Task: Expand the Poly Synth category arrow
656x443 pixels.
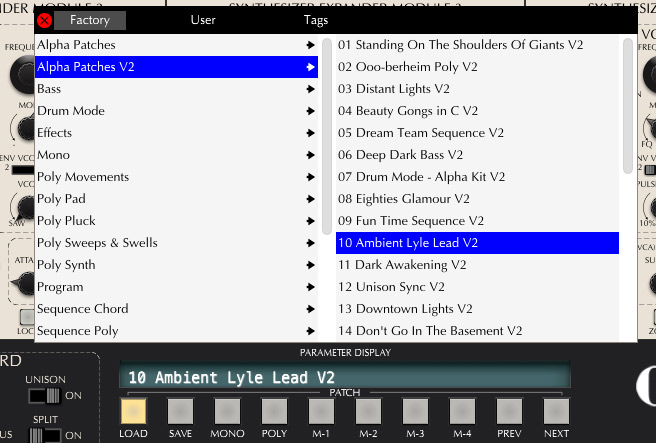Action: pos(310,265)
